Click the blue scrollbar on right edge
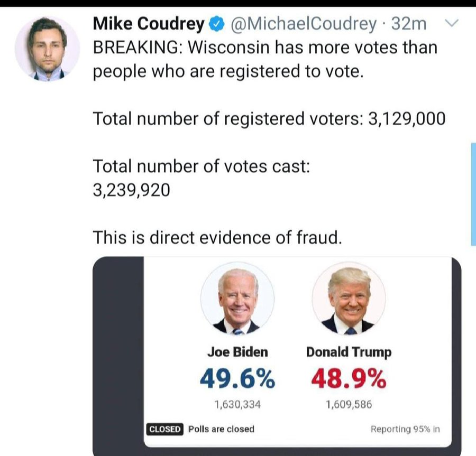The image size is (476, 456). coord(473,193)
